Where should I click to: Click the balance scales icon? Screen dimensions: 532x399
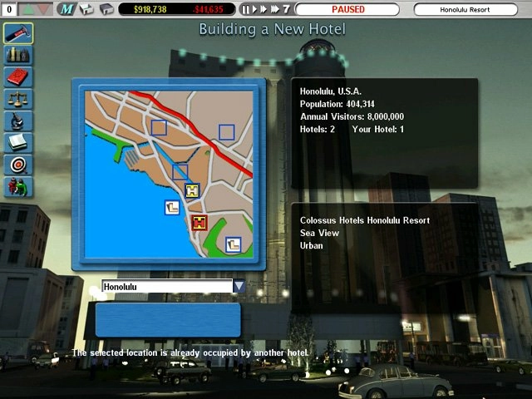click(17, 99)
